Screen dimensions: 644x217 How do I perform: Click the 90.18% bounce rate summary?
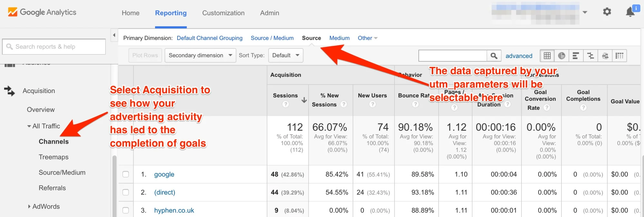click(415, 127)
